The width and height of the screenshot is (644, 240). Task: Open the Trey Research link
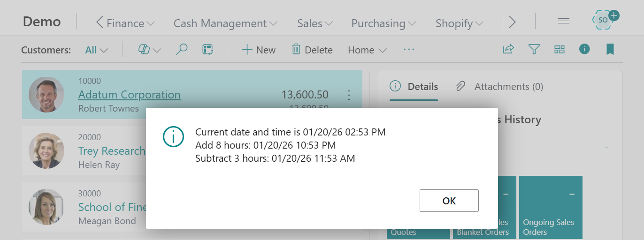[112, 151]
